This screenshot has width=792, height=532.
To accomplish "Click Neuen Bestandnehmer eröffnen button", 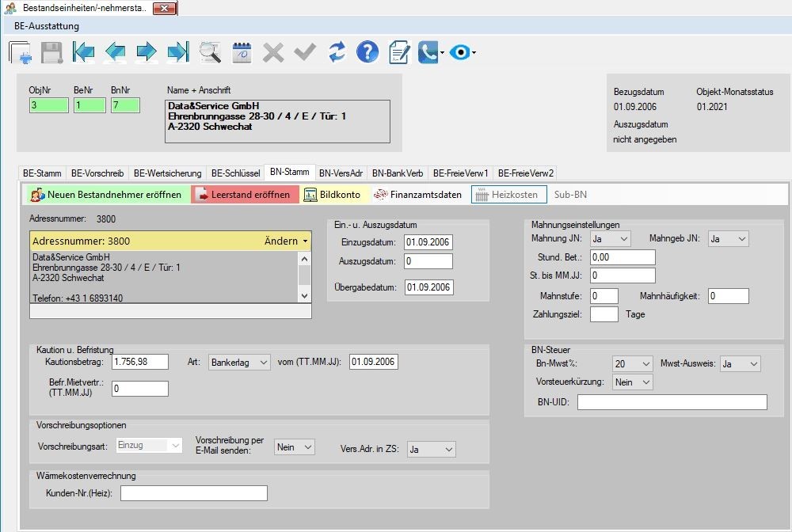I will [x=106, y=195].
